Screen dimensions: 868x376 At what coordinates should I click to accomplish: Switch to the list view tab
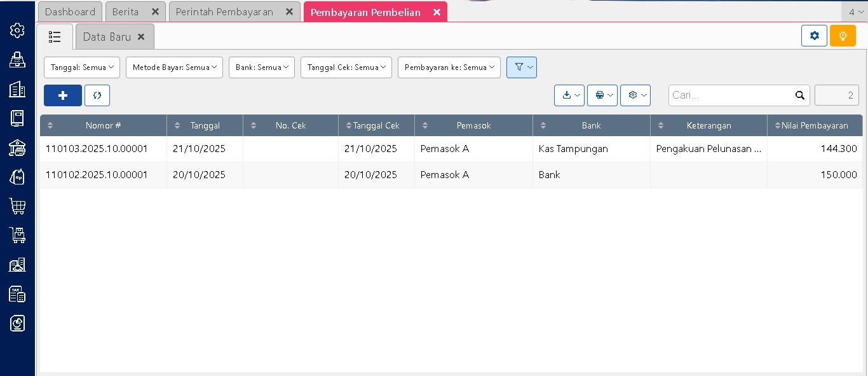point(55,37)
